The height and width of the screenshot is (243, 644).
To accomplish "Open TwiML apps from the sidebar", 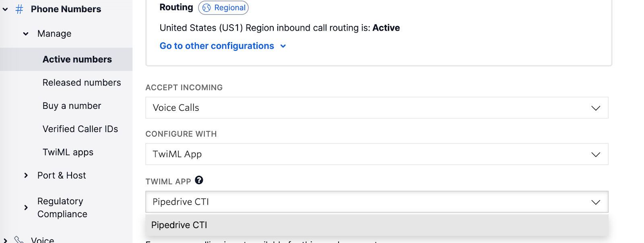I will (x=68, y=152).
